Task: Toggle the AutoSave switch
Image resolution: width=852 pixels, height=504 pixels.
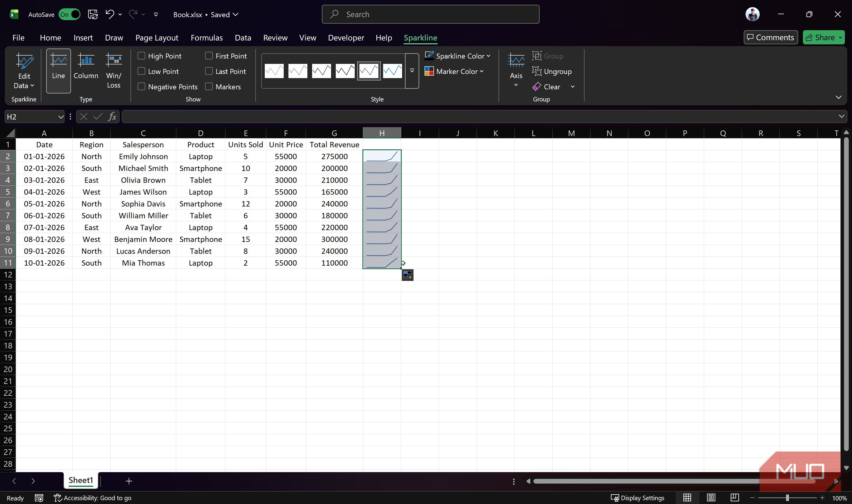Action: tap(69, 14)
